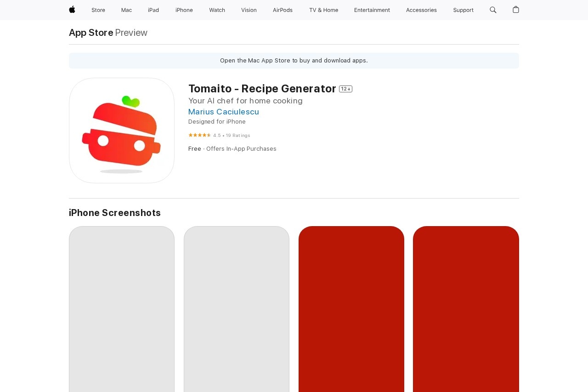Open the first gray iPhone screenshot
588x392 pixels.
click(x=122, y=309)
